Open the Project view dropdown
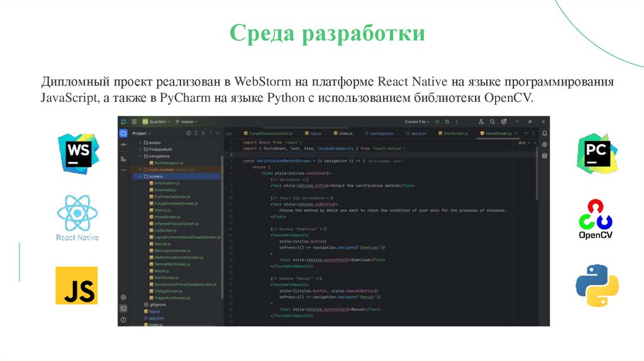The image size is (644, 361). click(142, 133)
